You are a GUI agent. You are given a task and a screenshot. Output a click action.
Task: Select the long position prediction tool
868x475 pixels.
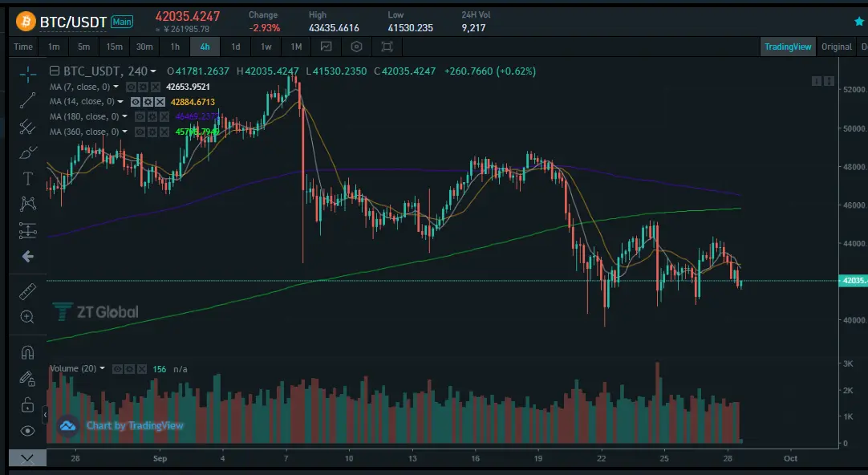pos(28,230)
